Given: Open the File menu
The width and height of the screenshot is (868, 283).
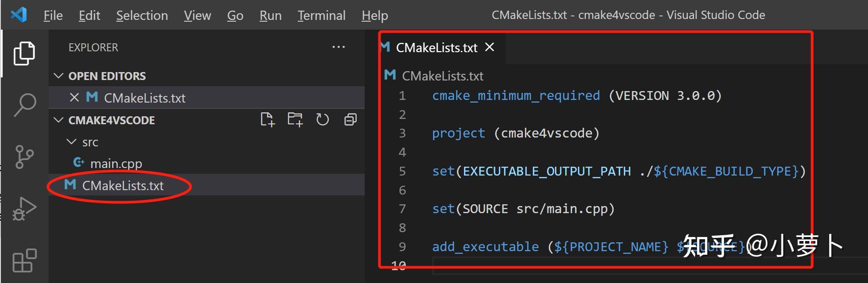Looking at the screenshot, I should [x=53, y=15].
